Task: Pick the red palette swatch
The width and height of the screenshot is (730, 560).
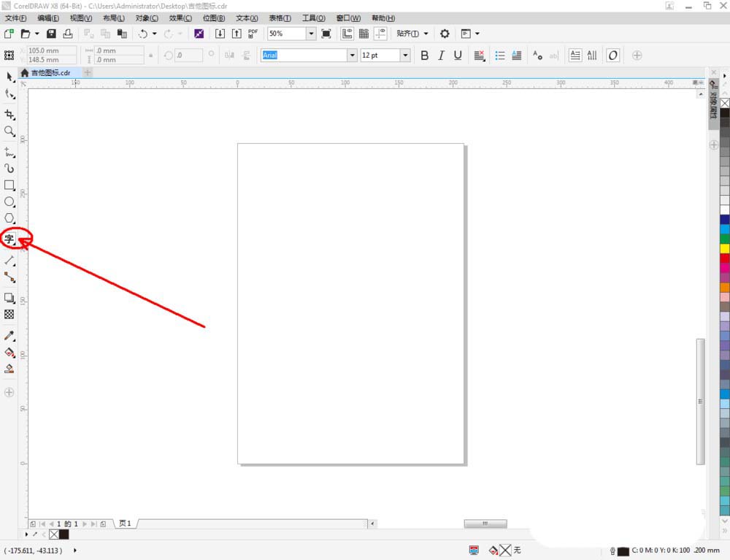Action: (x=725, y=258)
